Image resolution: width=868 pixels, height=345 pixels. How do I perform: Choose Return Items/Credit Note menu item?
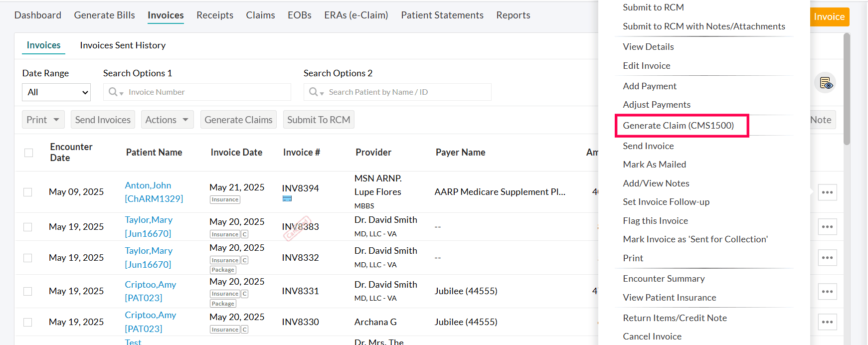[675, 318]
